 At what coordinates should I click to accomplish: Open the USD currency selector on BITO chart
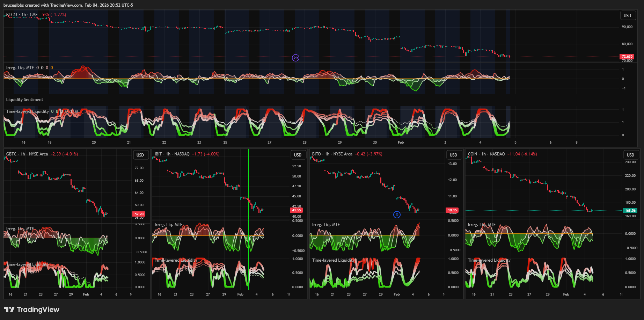pyautogui.click(x=453, y=155)
